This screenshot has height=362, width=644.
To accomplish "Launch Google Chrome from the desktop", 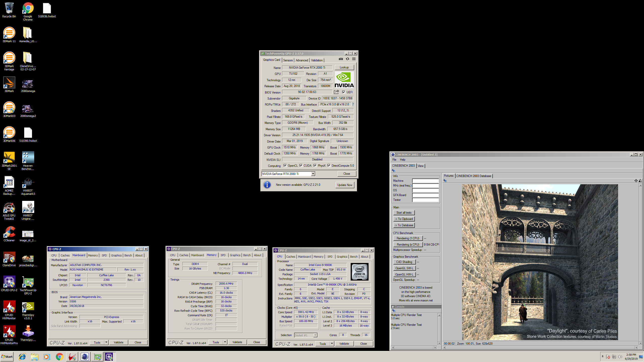I will 28,11.
